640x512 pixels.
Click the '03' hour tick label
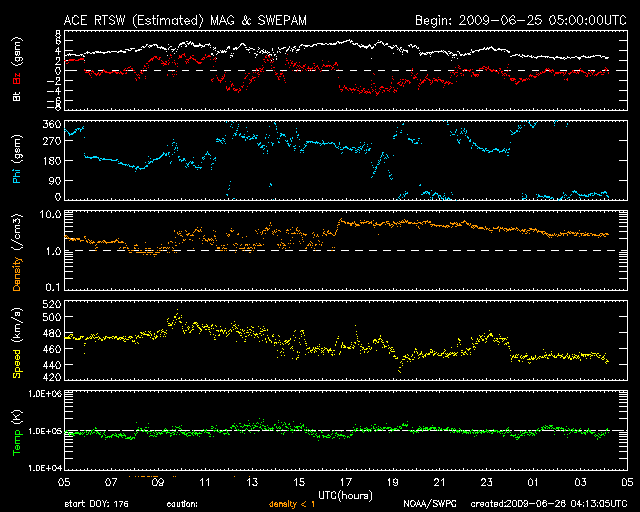pyautogui.click(x=580, y=483)
